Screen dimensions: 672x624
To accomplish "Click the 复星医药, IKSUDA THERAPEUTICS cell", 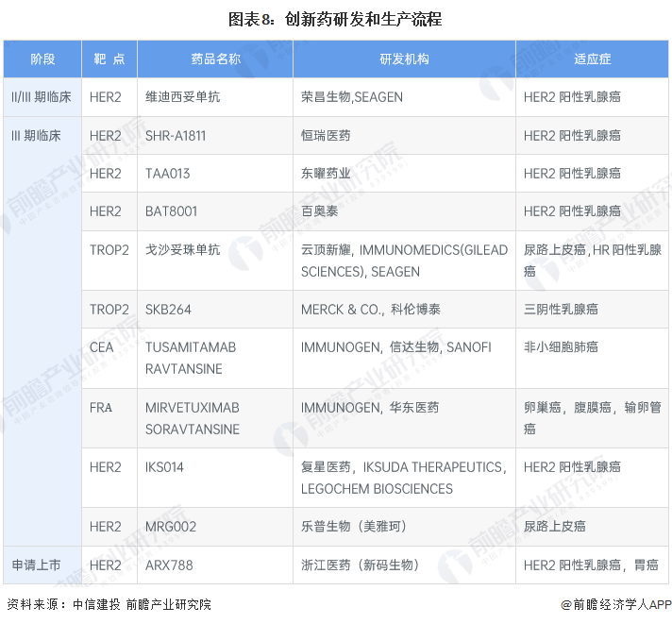I will pyautogui.click(x=404, y=478).
